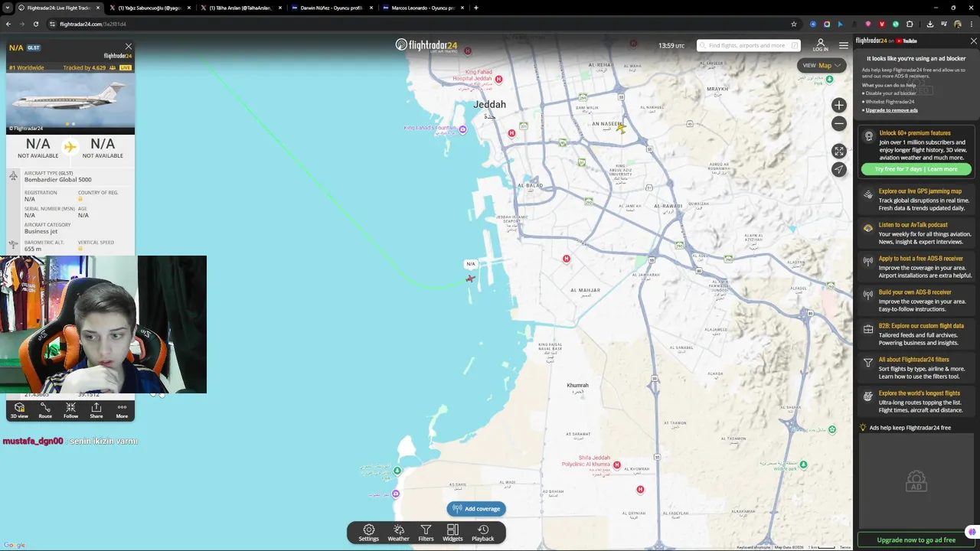980x551 pixels.
Task: Open the Playback history tool
Action: 483,533
